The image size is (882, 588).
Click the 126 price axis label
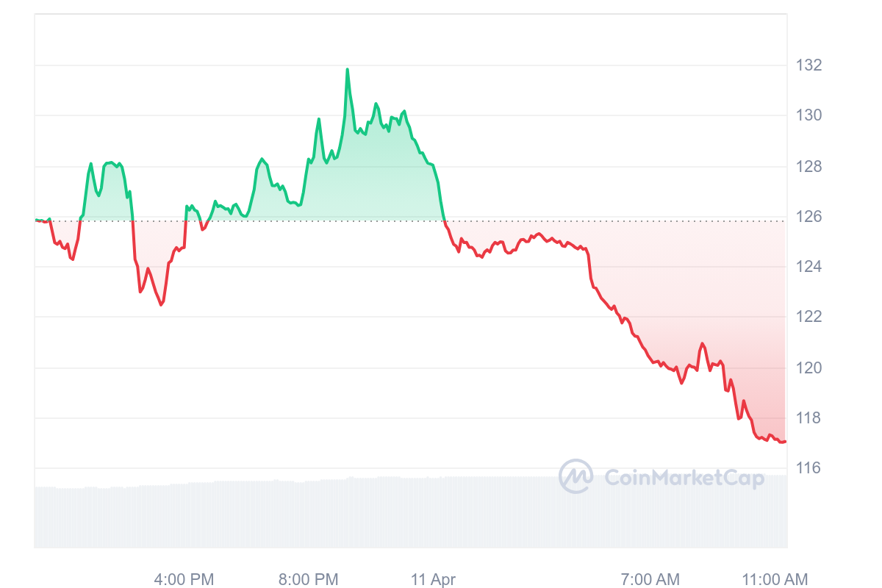pos(808,217)
